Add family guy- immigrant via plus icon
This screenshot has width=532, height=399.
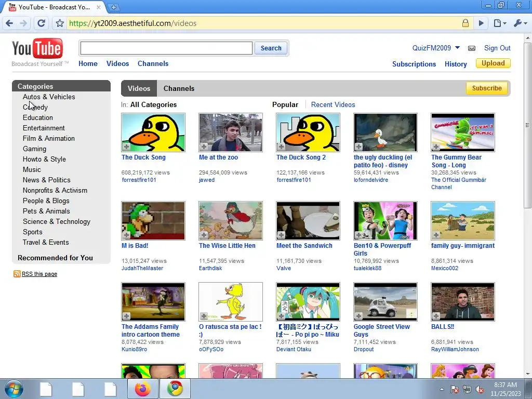pyautogui.click(x=436, y=235)
